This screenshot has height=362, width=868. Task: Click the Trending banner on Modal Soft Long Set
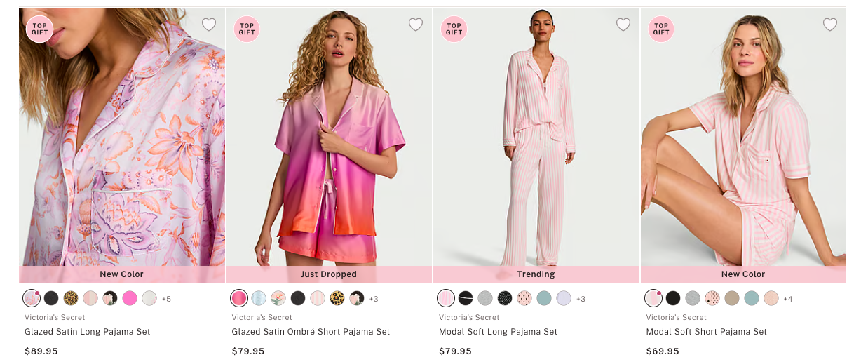(x=536, y=274)
